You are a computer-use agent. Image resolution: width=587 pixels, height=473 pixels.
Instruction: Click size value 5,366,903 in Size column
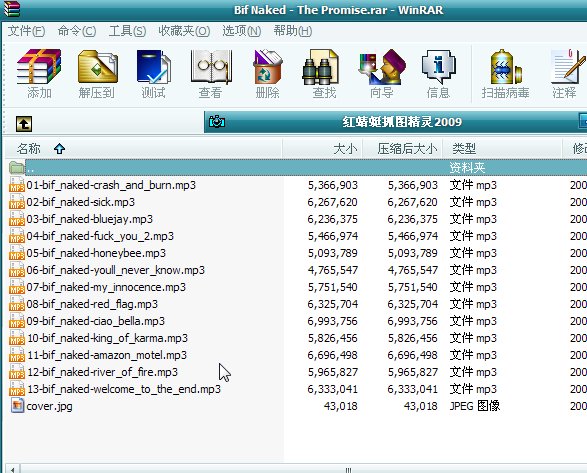pos(332,185)
